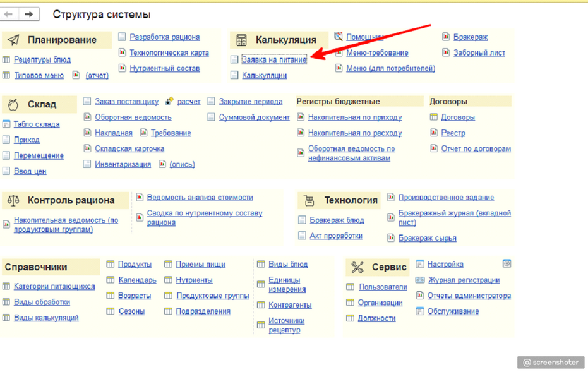The image size is (588, 372).
Task: Click the calculator Калькуляция section icon
Action: click(241, 40)
